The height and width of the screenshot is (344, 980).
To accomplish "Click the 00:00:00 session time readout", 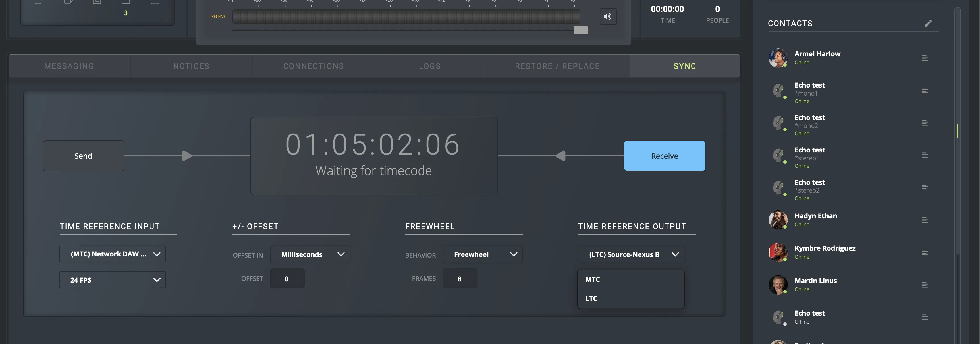I will [667, 9].
